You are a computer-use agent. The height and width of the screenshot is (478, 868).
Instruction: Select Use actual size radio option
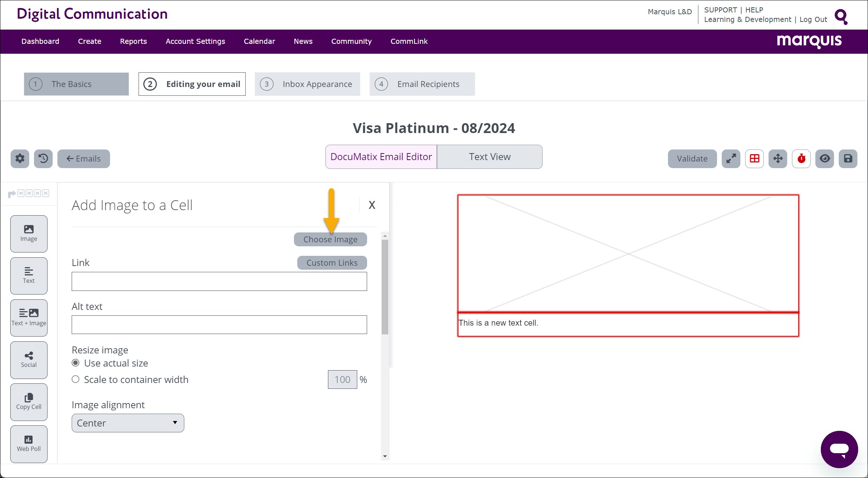pos(76,363)
